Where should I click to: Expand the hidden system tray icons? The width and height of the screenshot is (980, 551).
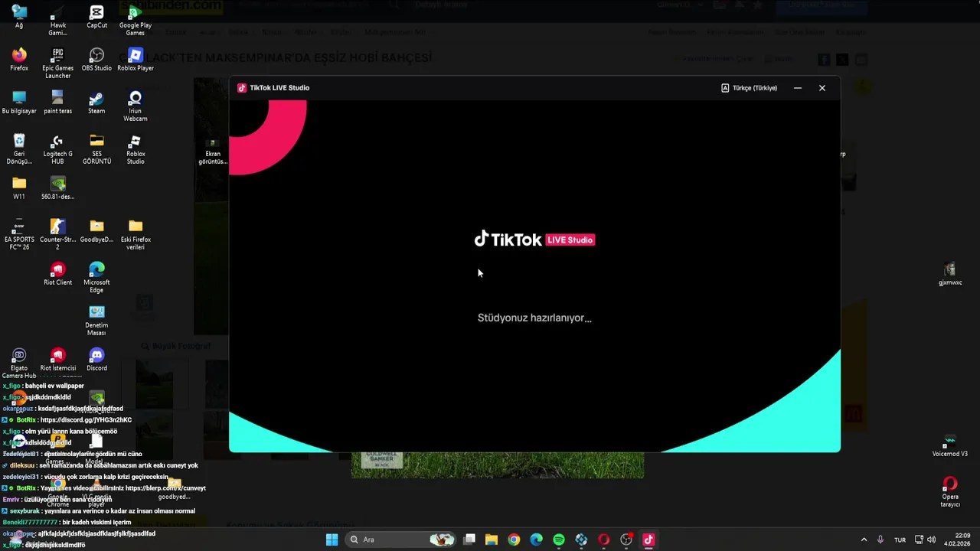pyautogui.click(x=864, y=540)
